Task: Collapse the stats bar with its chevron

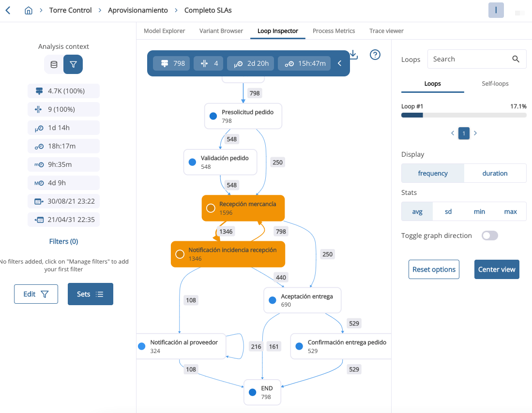Action: (339, 63)
